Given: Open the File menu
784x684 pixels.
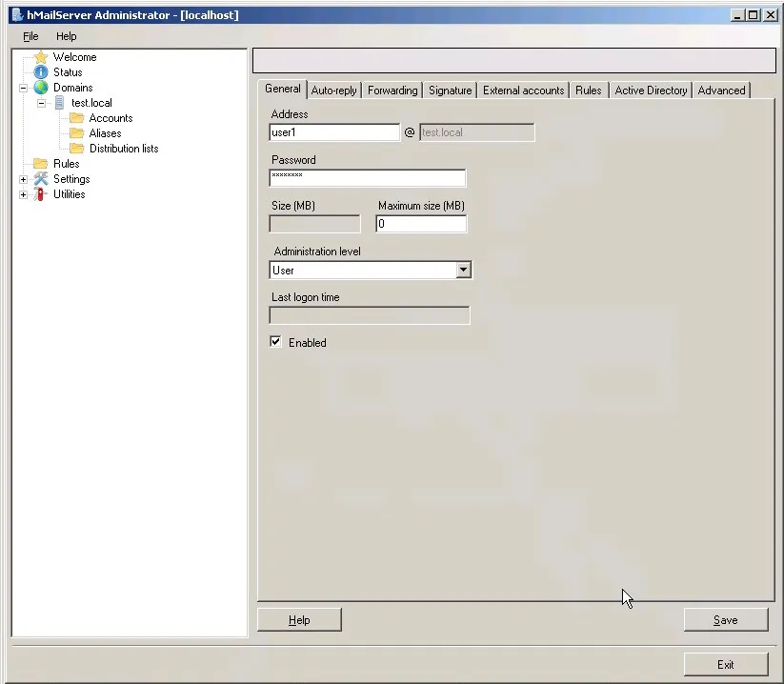Looking at the screenshot, I should pyautogui.click(x=30, y=36).
